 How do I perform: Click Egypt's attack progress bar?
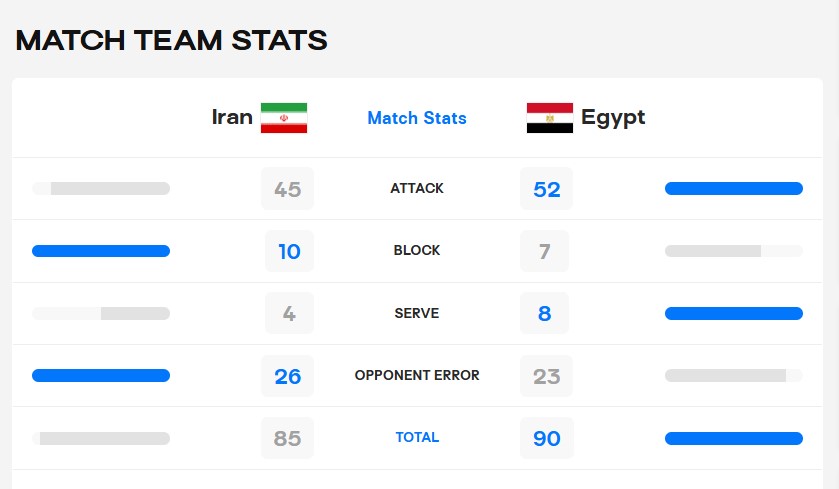pyautogui.click(x=733, y=188)
